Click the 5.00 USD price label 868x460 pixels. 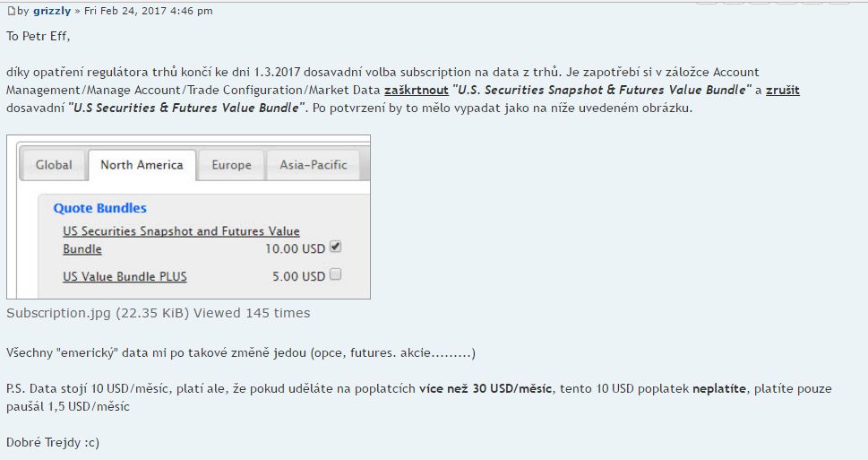point(298,276)
